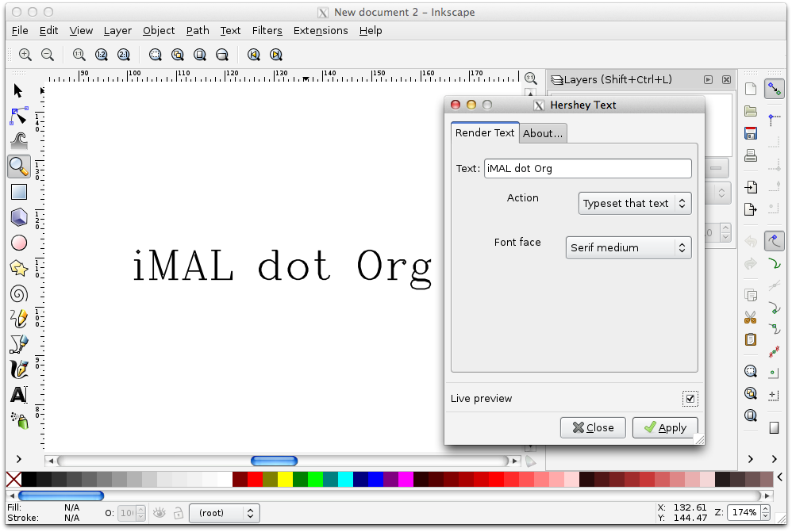Toggle the layer lock icon in status bar
Image resolution: width=792 pixels, height=532 pixels.
pyautogui.click(x=178, y=513)
